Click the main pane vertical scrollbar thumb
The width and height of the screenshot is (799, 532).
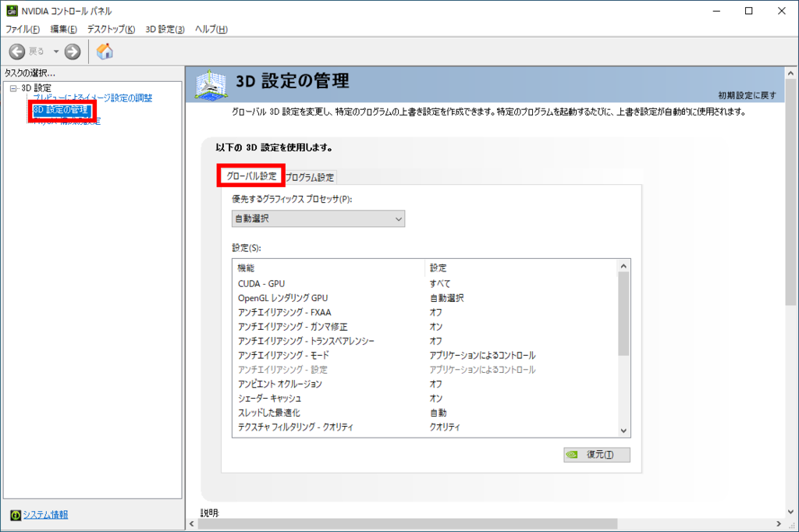click(x=791, y=193)
